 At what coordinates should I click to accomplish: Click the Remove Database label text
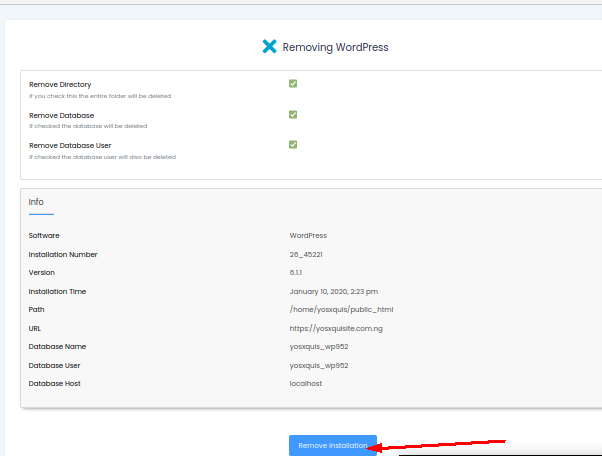coord(62,115)
